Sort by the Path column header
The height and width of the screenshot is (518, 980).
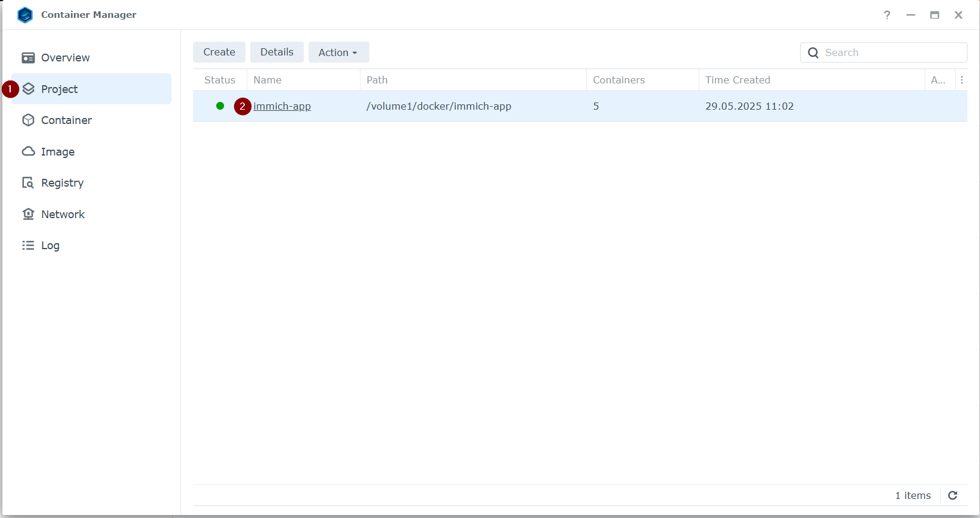tap(473, 80)
